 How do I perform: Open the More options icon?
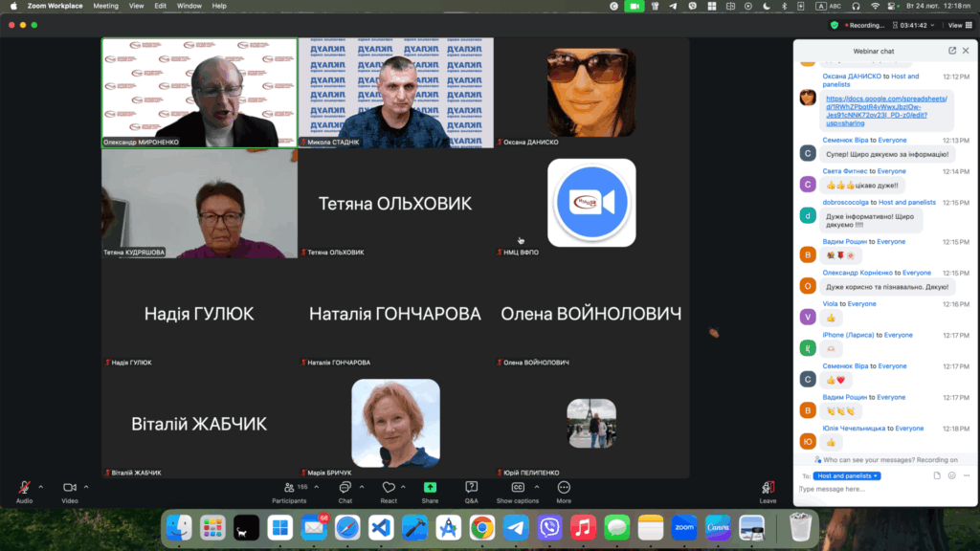tap(564, 489)
